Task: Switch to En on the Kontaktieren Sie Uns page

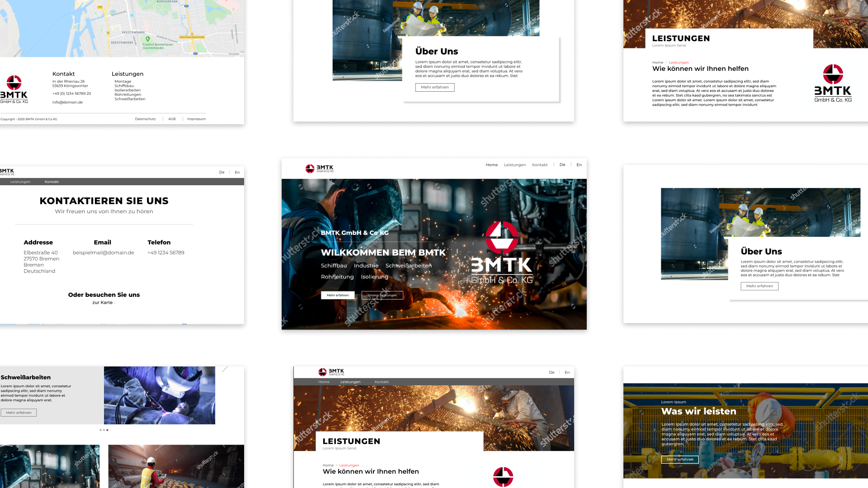Action: coord(237,172)
